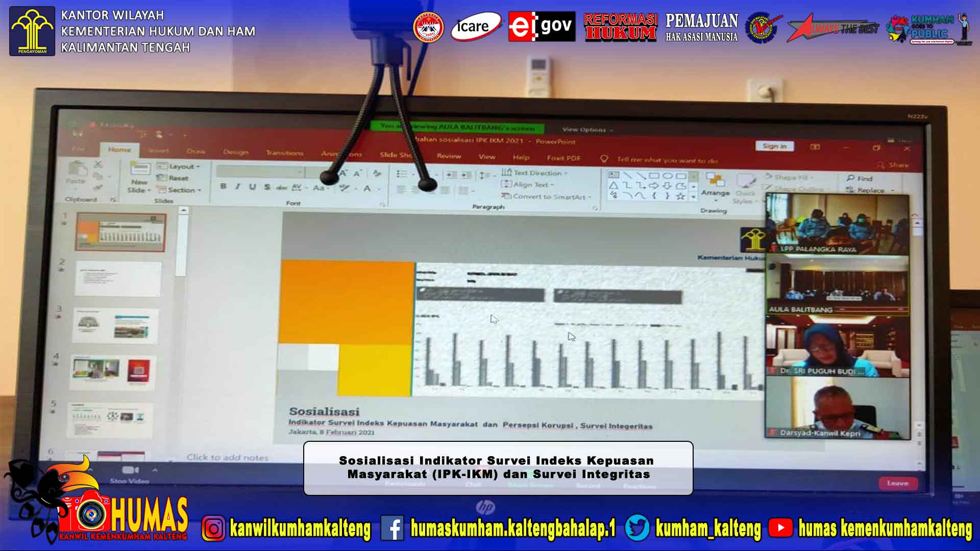Open the text highlight color picker
Image resolution: width=980 pixels, height=551 pixels.
tap(347, 188)
